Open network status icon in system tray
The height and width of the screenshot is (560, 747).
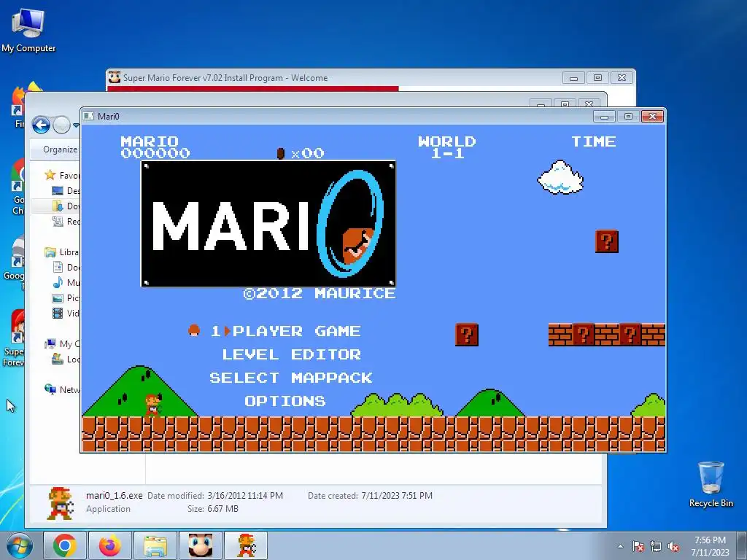click(x=656, y=546)
